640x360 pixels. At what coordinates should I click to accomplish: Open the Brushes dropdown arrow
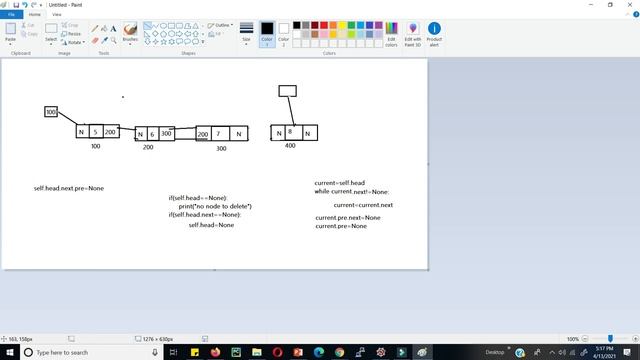click(130, 44)
